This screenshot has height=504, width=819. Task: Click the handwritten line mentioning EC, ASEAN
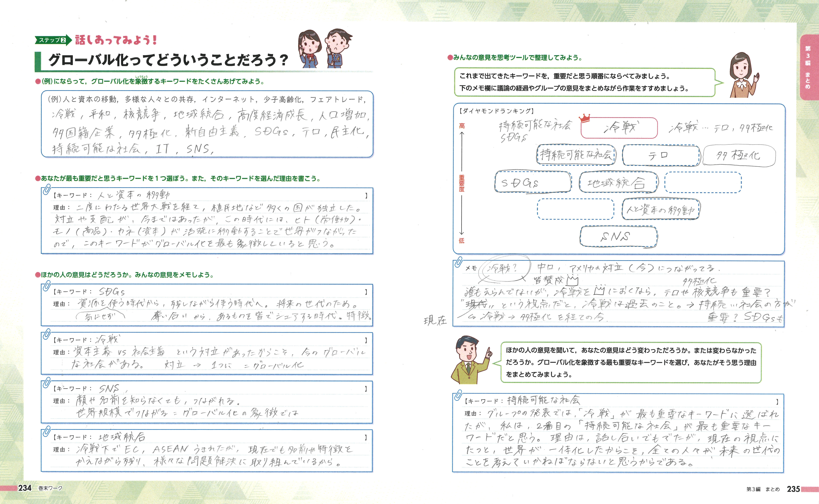click(214, 449)
